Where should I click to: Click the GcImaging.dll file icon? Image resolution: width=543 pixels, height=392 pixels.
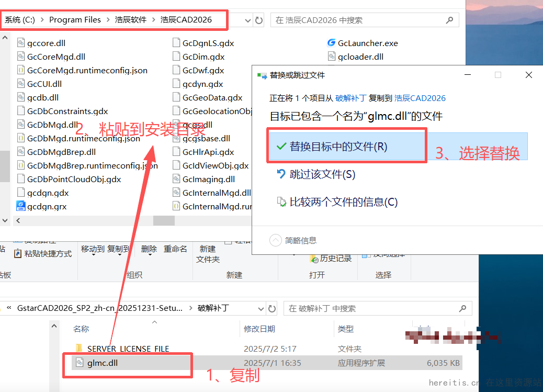176,179
